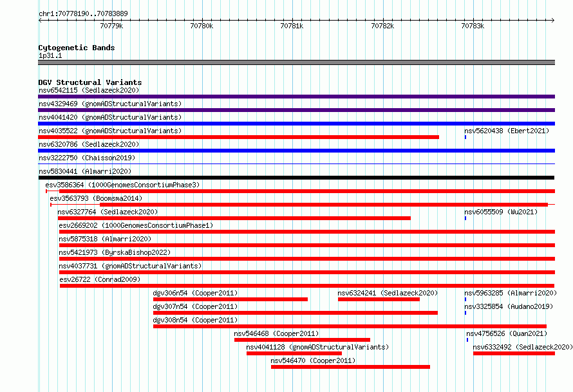The image size is (573, 392).
Task: Click the 70779k ruler tick label
Action: [x=111, y=26]
